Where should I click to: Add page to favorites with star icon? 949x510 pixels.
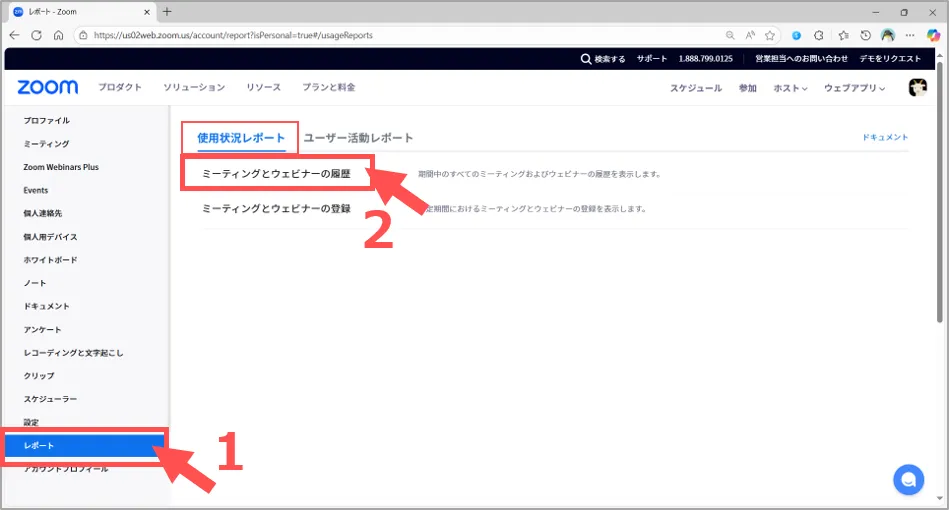[x=771, y=35]
